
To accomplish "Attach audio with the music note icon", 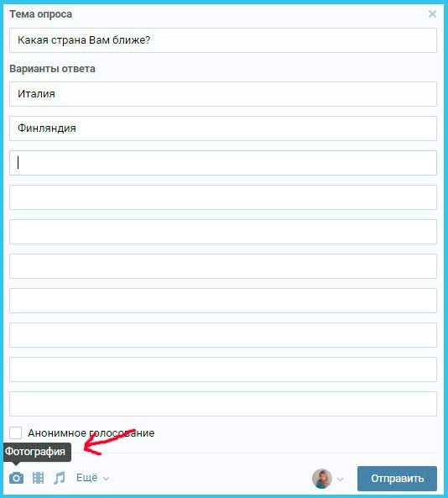I will point(60,478).
